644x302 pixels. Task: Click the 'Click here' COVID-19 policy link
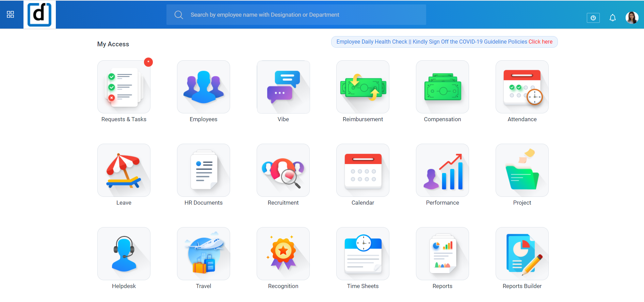coord(540,42)
